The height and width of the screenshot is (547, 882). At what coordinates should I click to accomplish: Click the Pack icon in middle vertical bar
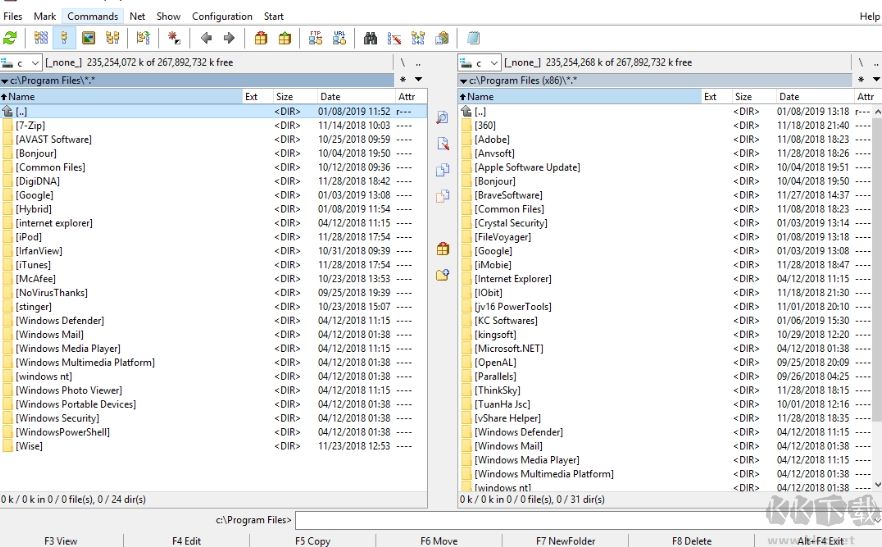(443, 248)
